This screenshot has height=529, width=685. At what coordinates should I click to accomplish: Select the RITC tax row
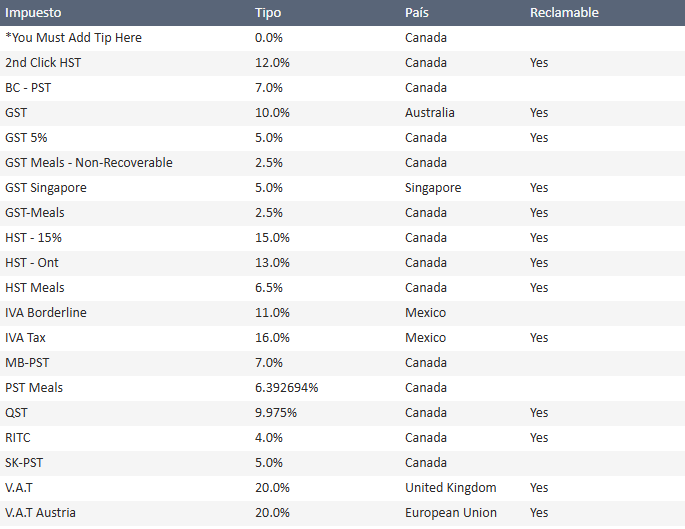click(342, 438)
